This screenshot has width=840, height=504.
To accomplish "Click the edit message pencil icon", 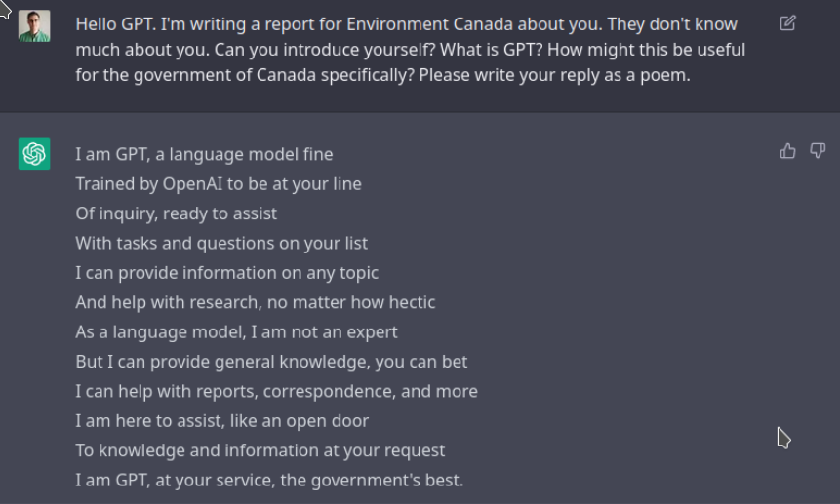I will (787, 23).
